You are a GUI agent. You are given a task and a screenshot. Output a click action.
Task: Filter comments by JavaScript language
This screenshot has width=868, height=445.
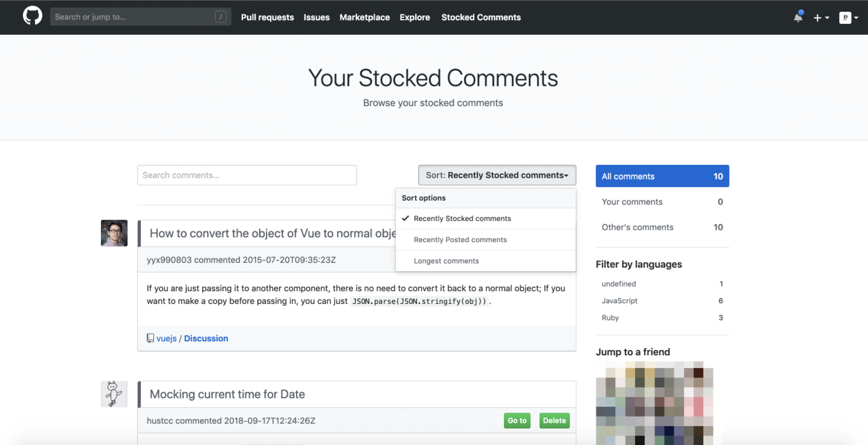pyautogui.click(x=619, y=301)
